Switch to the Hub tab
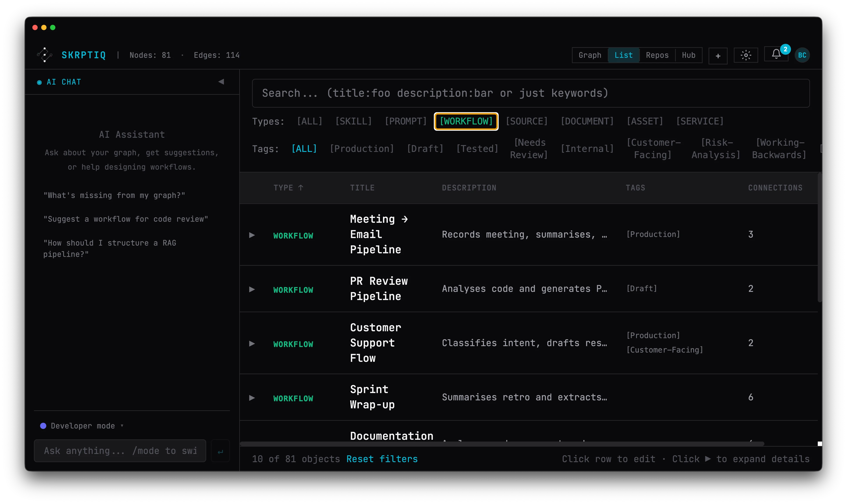This screenshot has height=504, width=847. pos(689,55)
